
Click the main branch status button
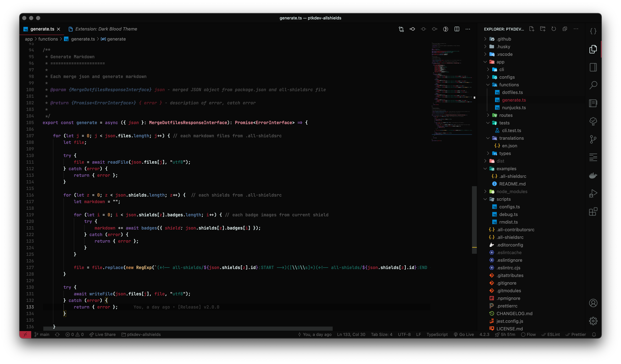click(42, 334)
